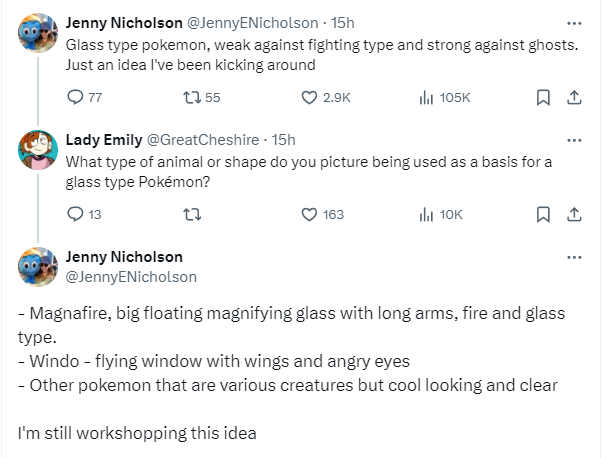Open @JennyENicholson handle in the main tweet
Viewport: 603px width, 458px height.
point(131,276)
